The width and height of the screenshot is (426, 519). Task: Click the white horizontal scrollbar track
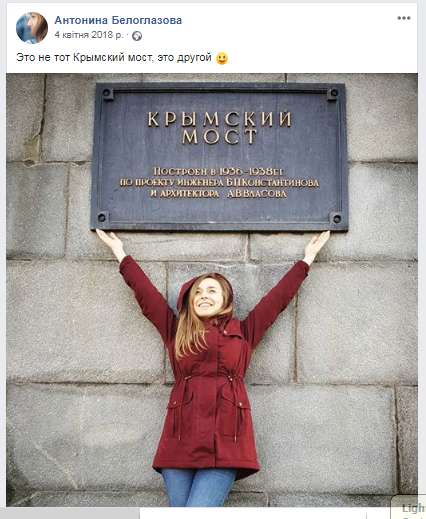[267, 514]
